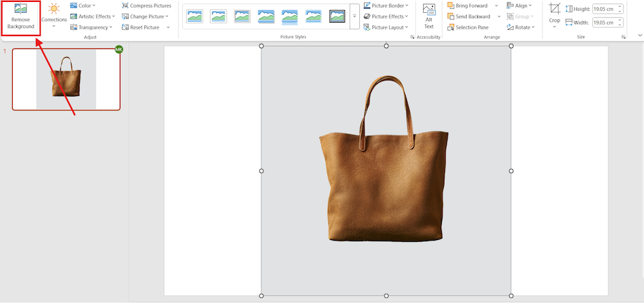Open the Change Picture dropdown
644x303 pixels.
pos(146,16)
